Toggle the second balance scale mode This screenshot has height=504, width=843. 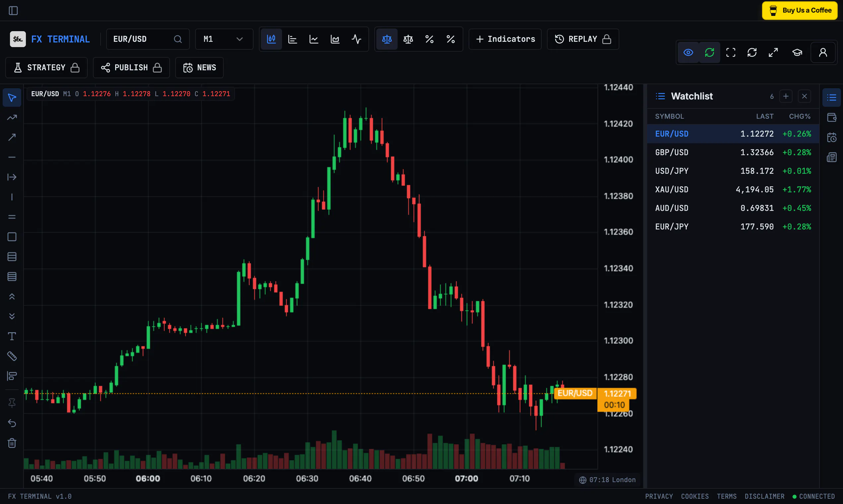click(x=408, y=39)
